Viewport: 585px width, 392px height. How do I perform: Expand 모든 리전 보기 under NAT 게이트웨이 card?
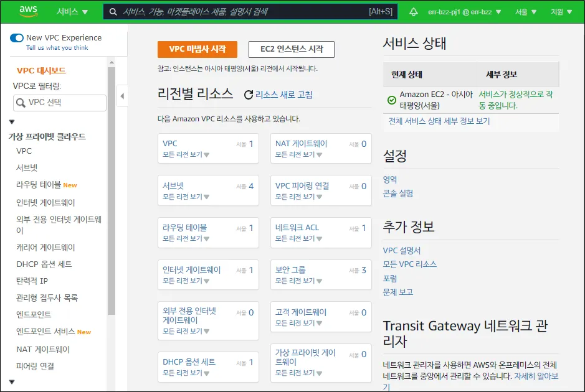click(298, 154)
